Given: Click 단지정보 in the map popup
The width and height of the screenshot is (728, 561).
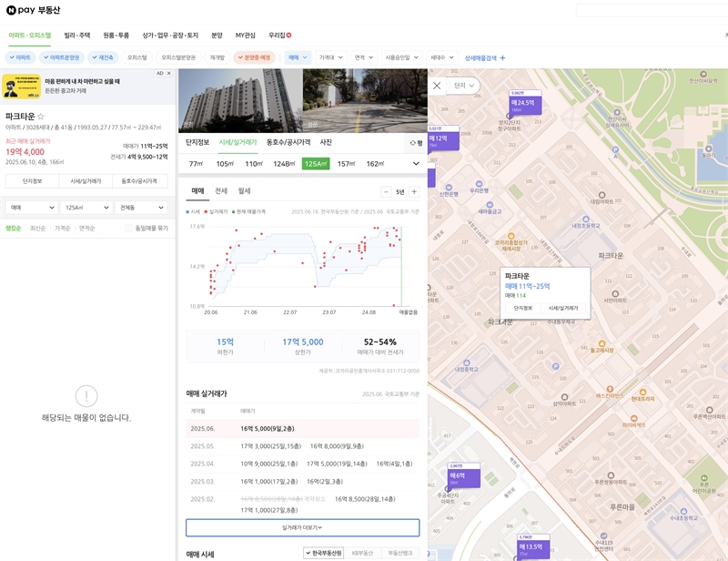Looking at the screenshot, I should tap(523, 309).
